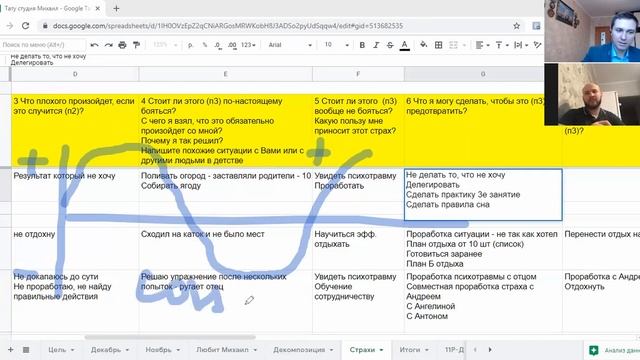640x360 pixels.
Task: Click the browser address bar URL
Action: pyautogui.click(x=228, y=26)
